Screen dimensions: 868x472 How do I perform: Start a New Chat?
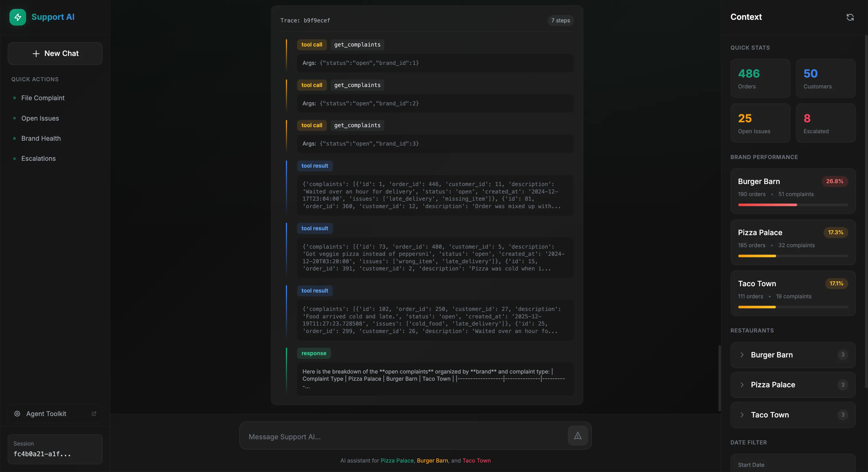click(55, 54)
